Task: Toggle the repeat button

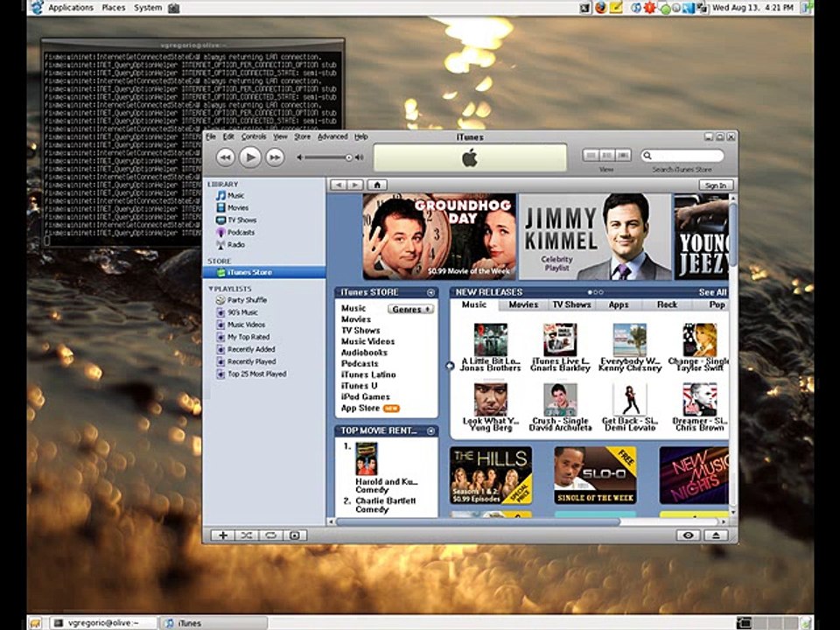Action: tap(270, 535)
